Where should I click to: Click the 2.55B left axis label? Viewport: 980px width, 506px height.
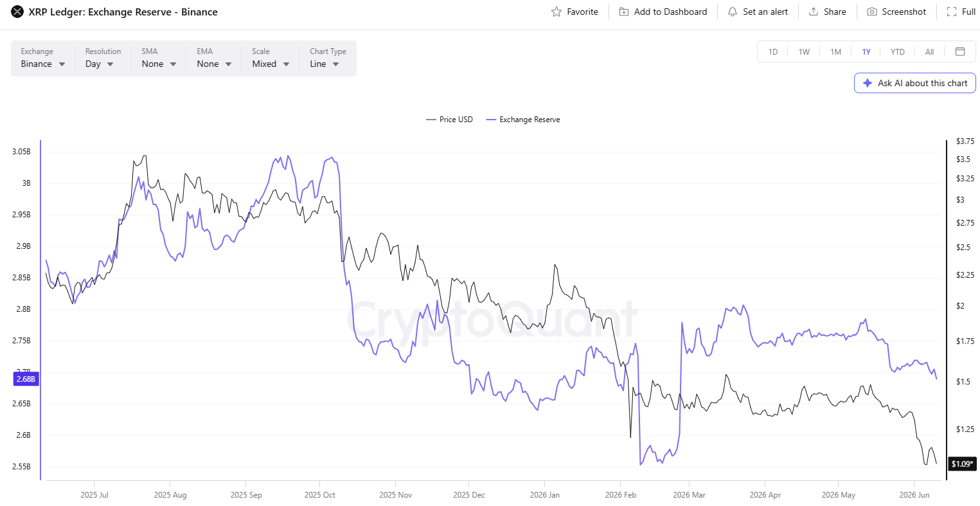coord(21,467)
